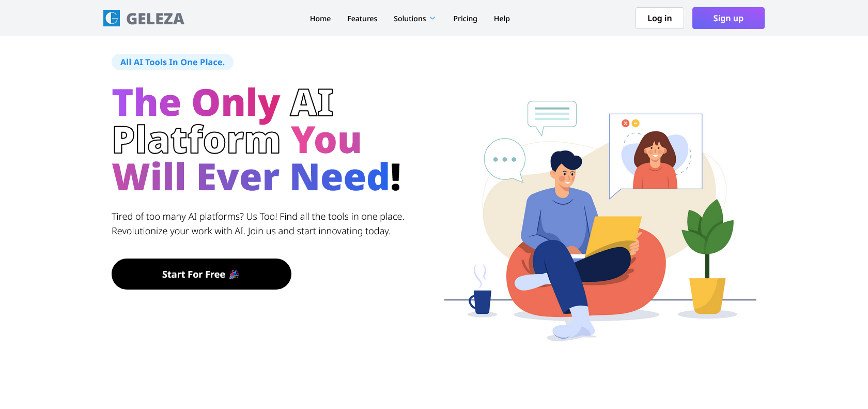Click the Log in button
Image resolution: width=868 pixels, height=409 pixels.
[x=660, y=18]
